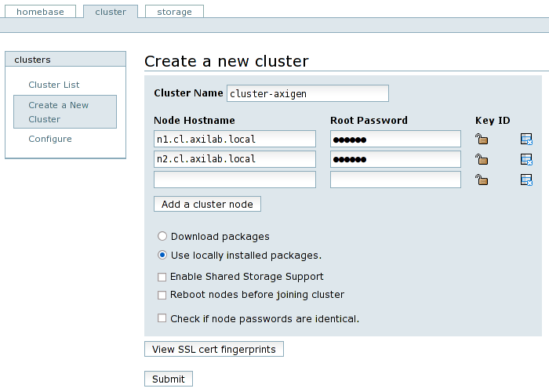Click the padlock icon in the empty node row

(x=482, y=180)
